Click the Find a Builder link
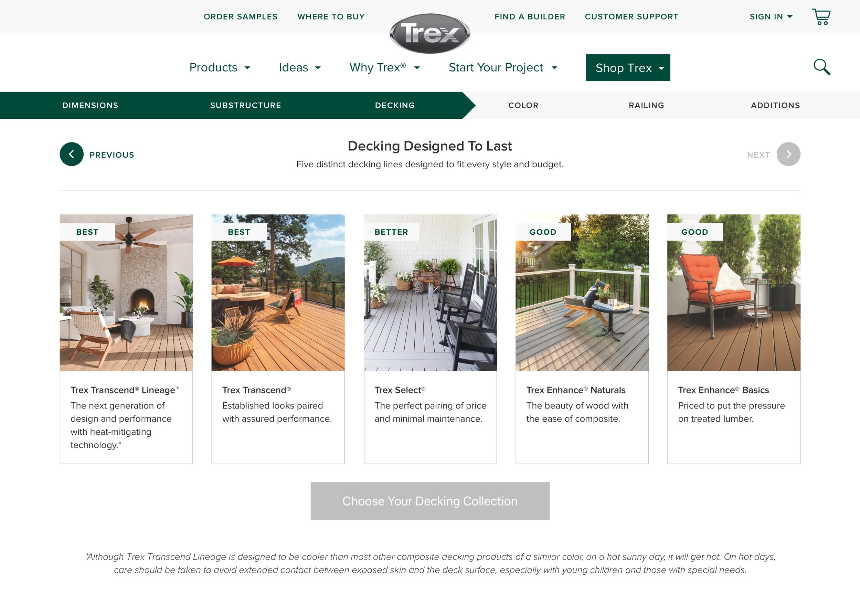The width and height of the screenshot is (860, 616). (530, 17)
